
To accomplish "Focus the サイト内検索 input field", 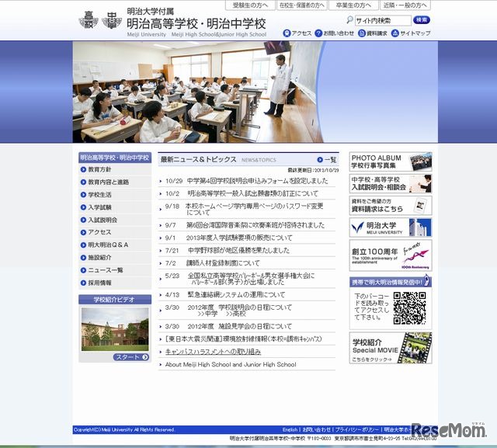I will click(383, 21).
